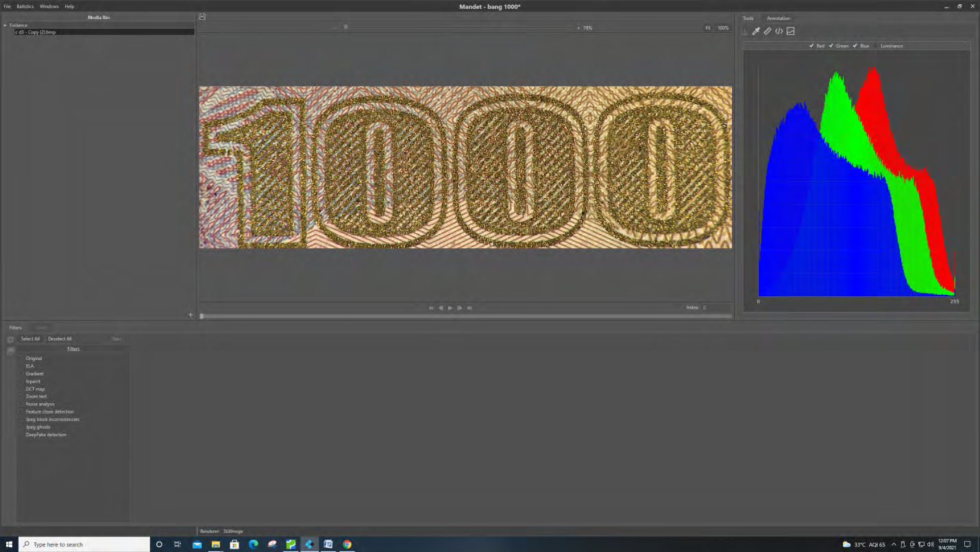The image size is (980, 552).
Task: Click the frame timeline slider handle
Action: click(201, 316)
